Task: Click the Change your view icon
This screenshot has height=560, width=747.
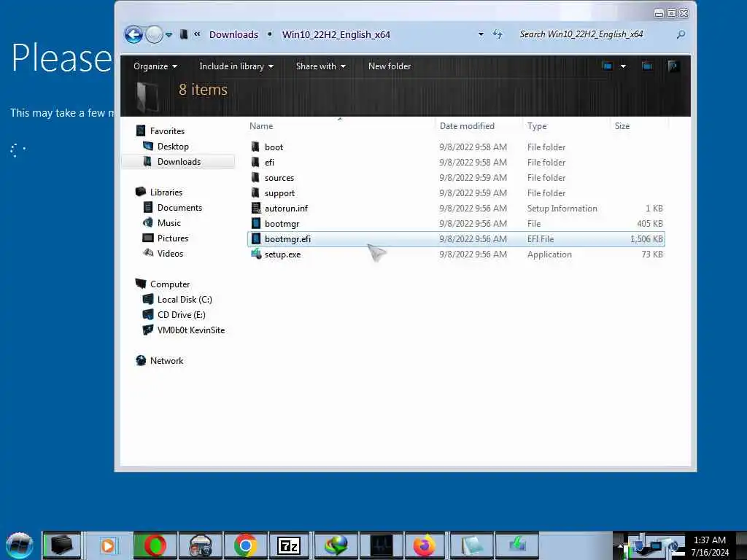Action: [608, 66]
